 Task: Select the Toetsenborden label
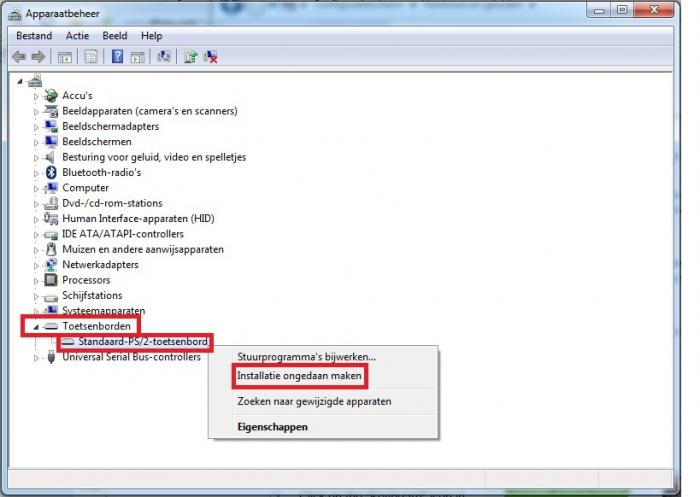96,326
